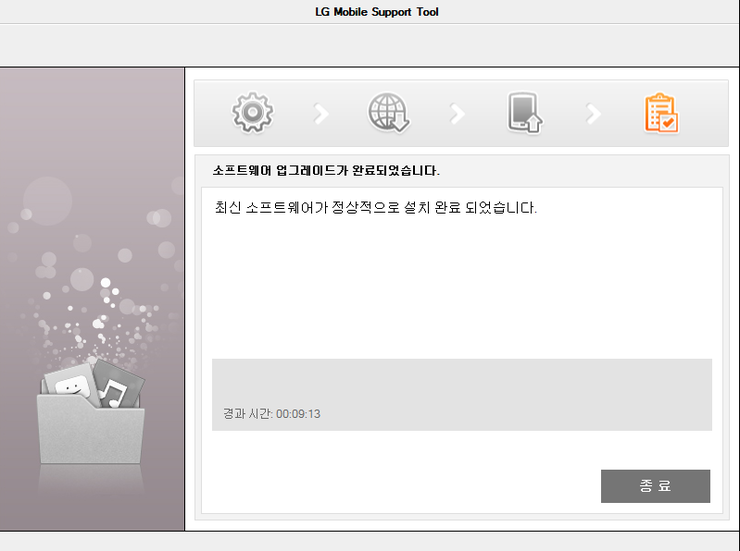Click the chevron before the clipboard icon
This screenshot has height=551, width=740.
[x=593, y=113]
